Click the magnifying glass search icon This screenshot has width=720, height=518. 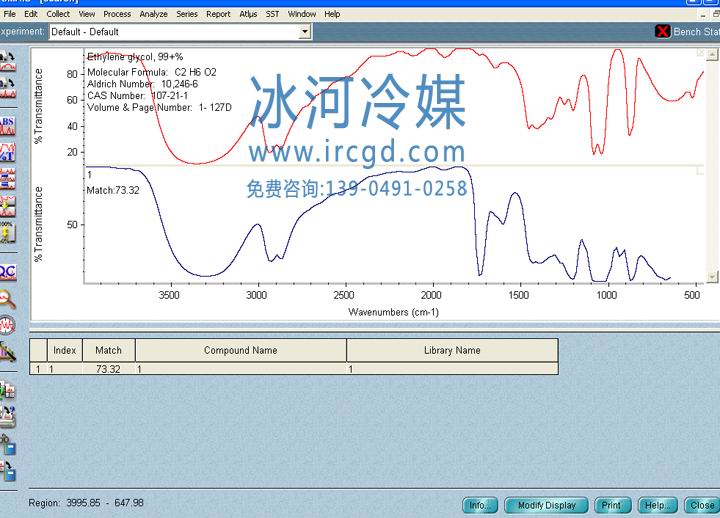(7, 298)
